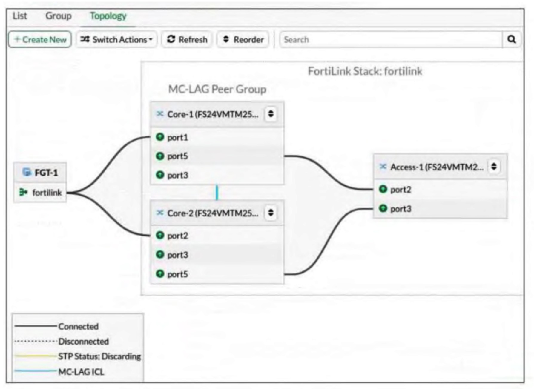Select Core-2 (FS24VMTM25... header text
This screenshot has width=537, height=392.
(213, 213)
